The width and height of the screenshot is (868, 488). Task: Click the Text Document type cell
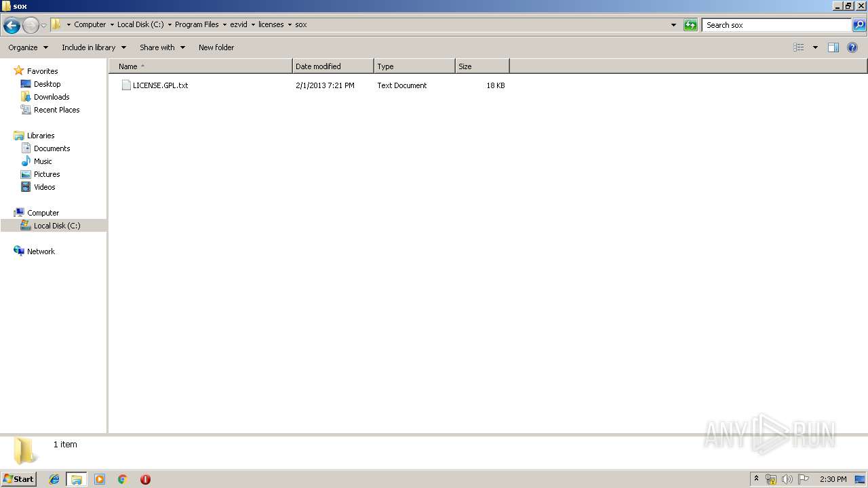point(402,85)
